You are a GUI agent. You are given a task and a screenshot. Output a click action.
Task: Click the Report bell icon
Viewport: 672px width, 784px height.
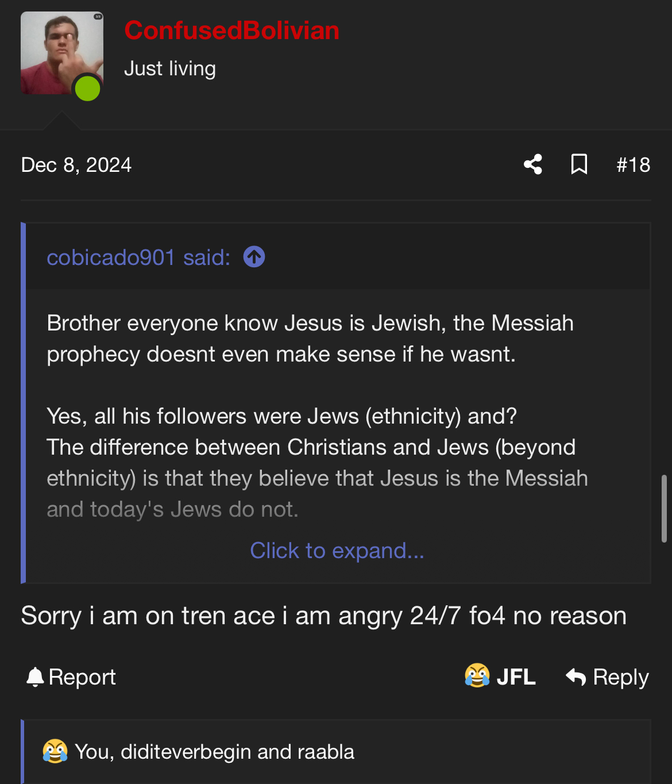click(35, 677)
